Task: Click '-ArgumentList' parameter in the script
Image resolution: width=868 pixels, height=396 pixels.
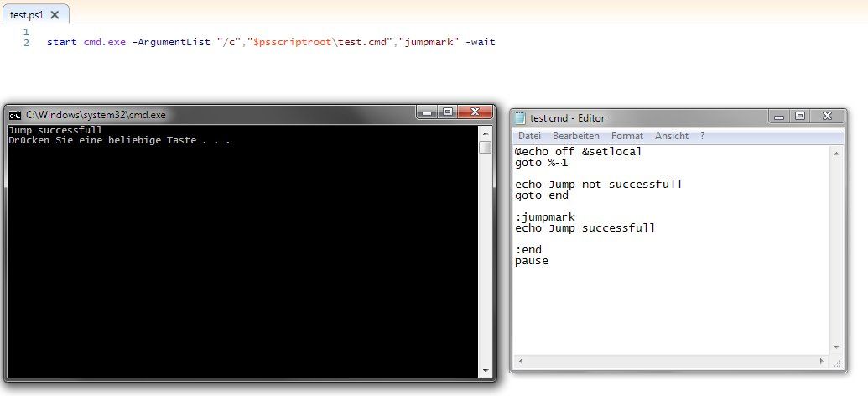Action: point(171,42)
